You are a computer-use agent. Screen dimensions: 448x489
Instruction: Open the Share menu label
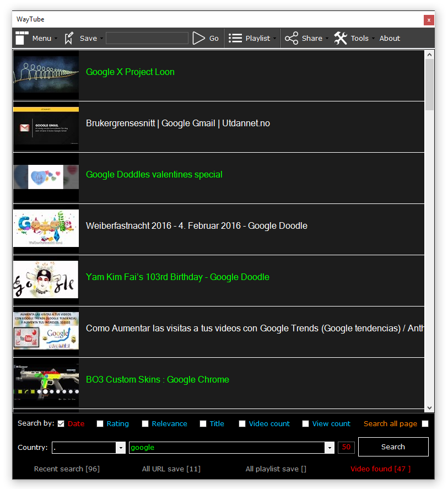pyautogui.click(x=312, y=39)
